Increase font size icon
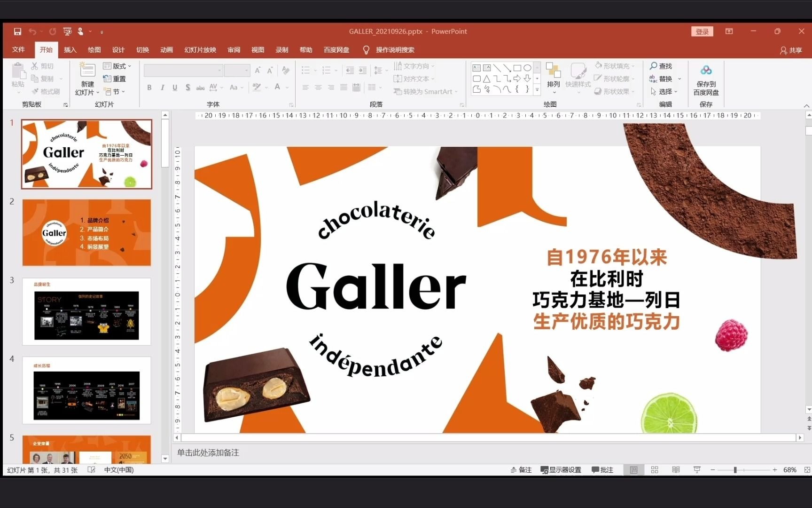The height and width of the screenshot is (508, 812). (x=258, y=71)
